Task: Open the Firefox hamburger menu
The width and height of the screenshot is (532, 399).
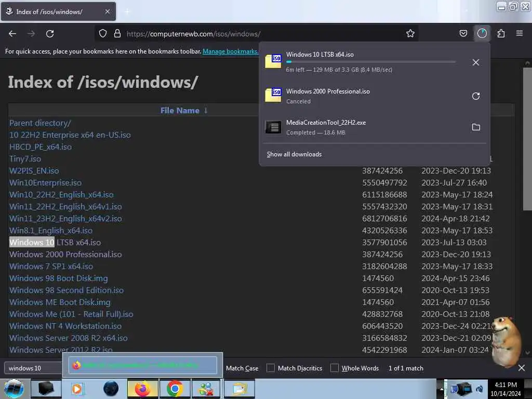Action: coord(520,34)
